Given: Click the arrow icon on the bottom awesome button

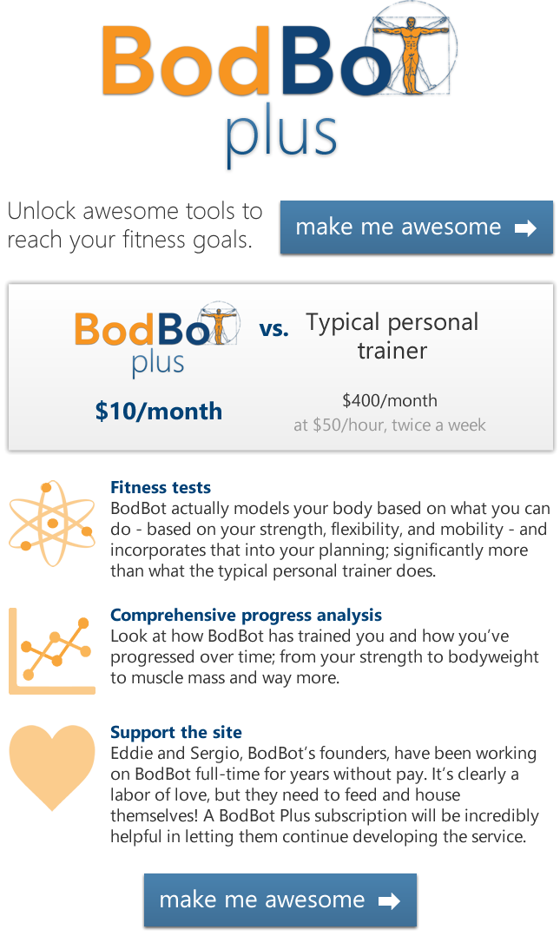Looking at the screenshot, I should (389, 900).
